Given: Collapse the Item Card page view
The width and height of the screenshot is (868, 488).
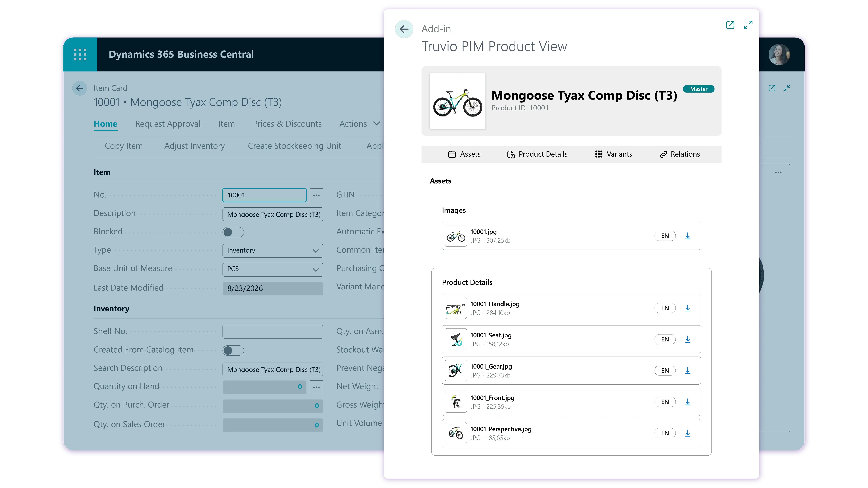Looking at the screenshot, I should pyautogui.click(x=786, y=88).
